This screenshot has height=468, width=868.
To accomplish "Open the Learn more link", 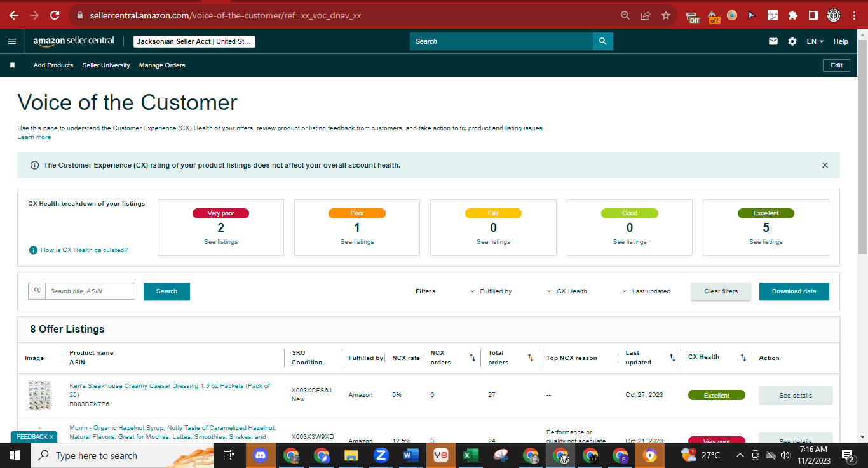I will pos(34,137).
